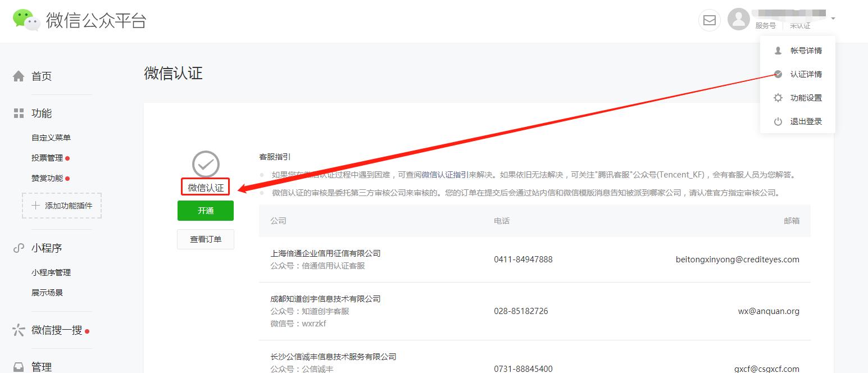868x373 pixels.
Task: Click the 退出登录 power icon
Action: click(x=778, y=121)
